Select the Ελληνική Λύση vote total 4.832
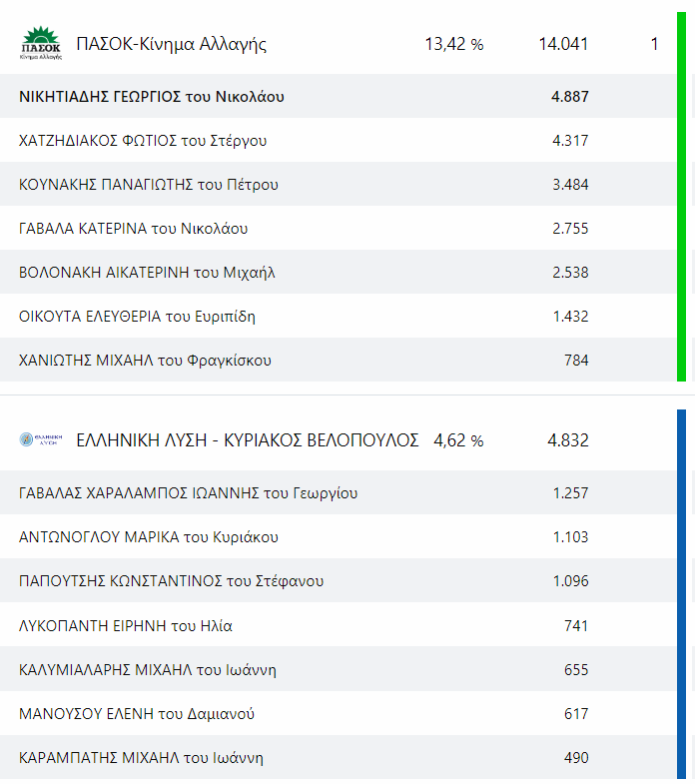The image size is (695, 784). tap(568, 440)
